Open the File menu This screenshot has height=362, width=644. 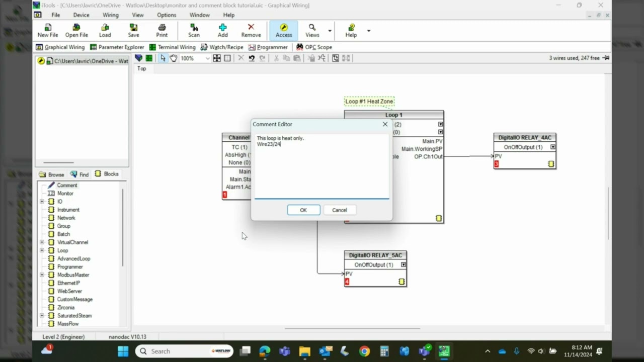click(56, 15)
